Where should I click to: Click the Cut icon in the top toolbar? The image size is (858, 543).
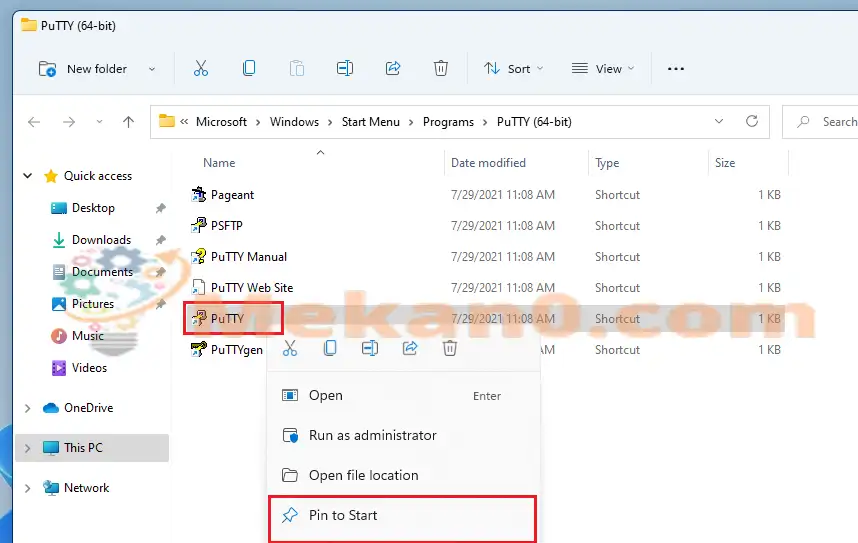201,68
